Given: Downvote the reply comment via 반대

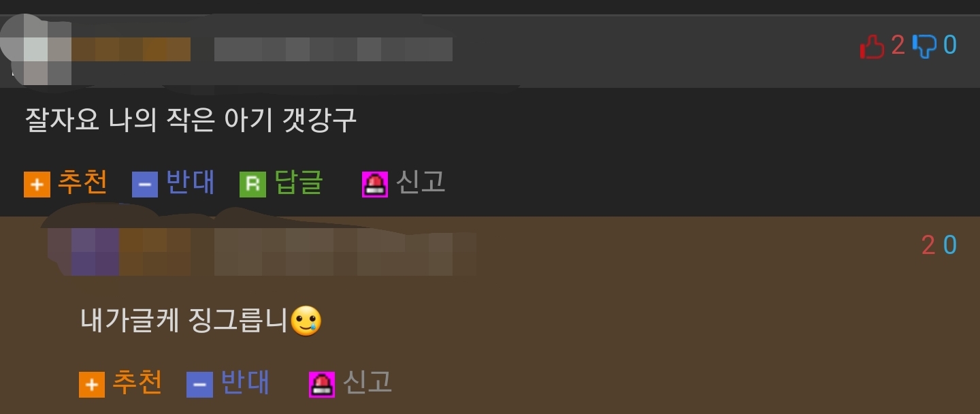Looking at the screenshot, I should coord(245,383).
